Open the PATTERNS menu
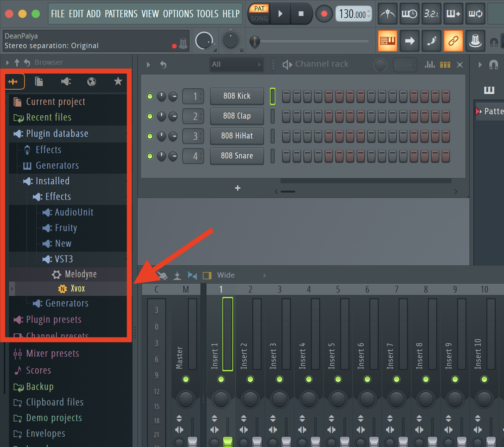 tap(121, 14)
